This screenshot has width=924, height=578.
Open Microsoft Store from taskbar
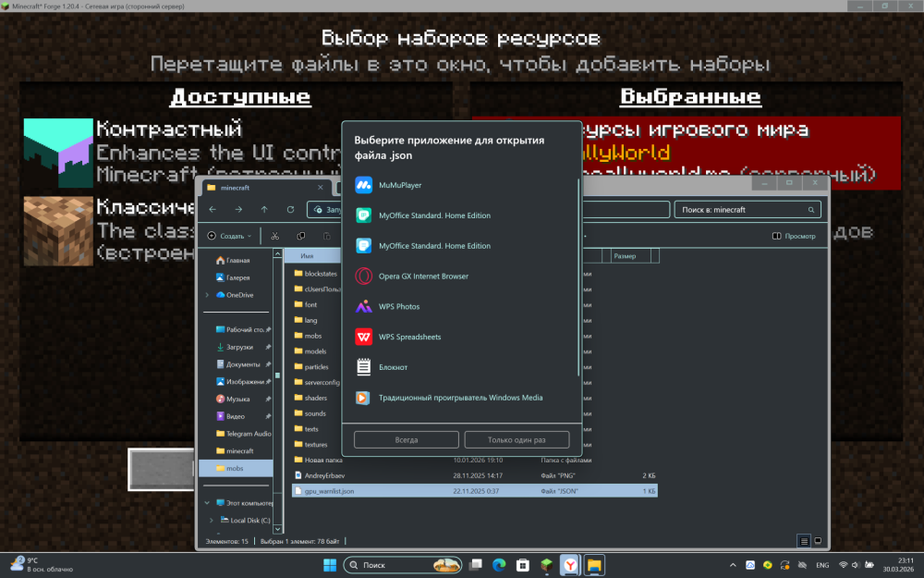point(523,565)
